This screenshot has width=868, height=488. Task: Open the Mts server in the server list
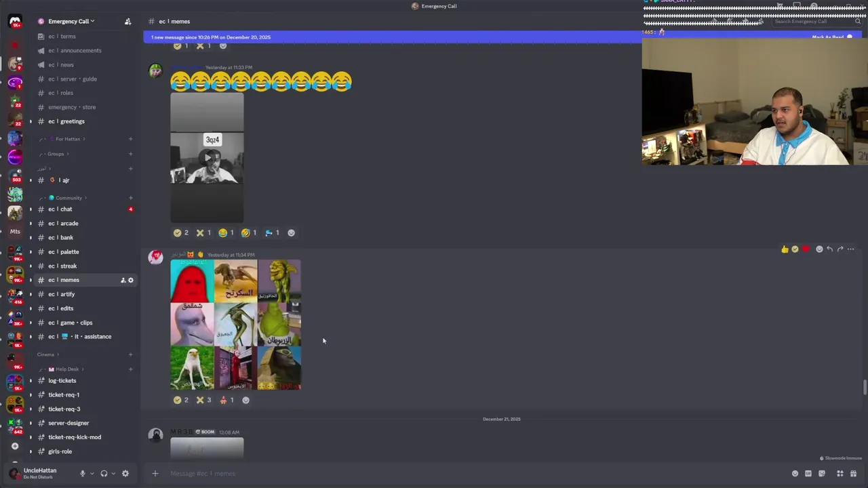pos(15,231)
